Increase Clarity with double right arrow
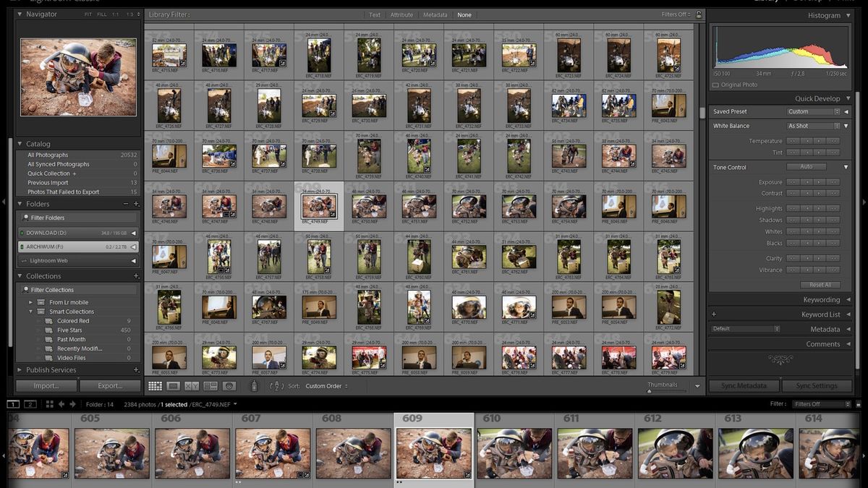The height and width of the screenshot is (488, 868). (x=833, y=258)
